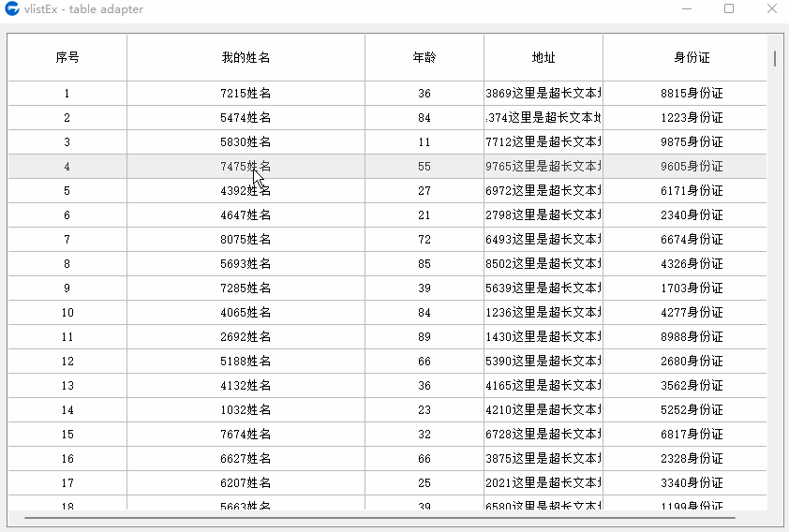Select the cell 4647姓名
789x532 pixels.
coord(246,215)
